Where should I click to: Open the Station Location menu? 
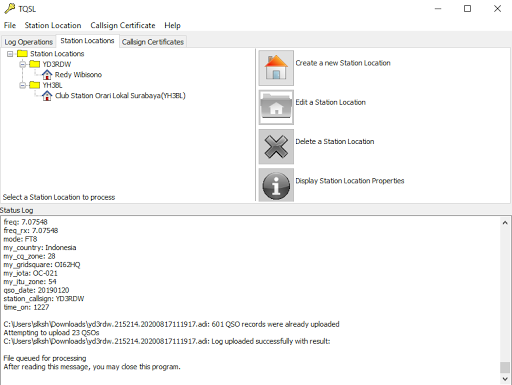click(x=53, y=25)
